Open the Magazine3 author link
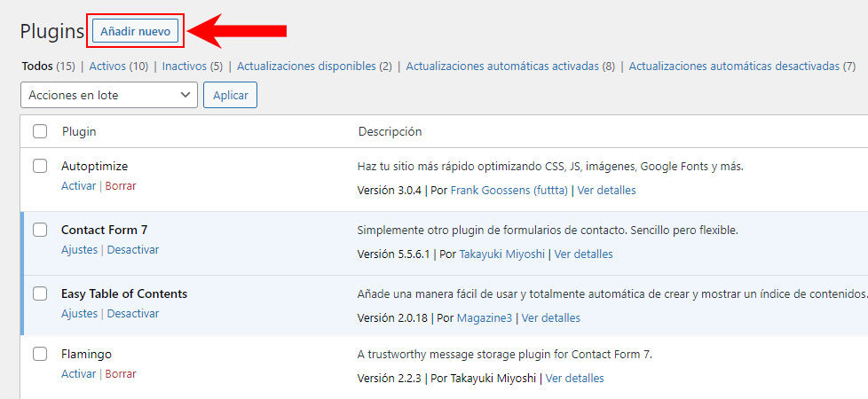868x399 pixels. pos(485,318)
